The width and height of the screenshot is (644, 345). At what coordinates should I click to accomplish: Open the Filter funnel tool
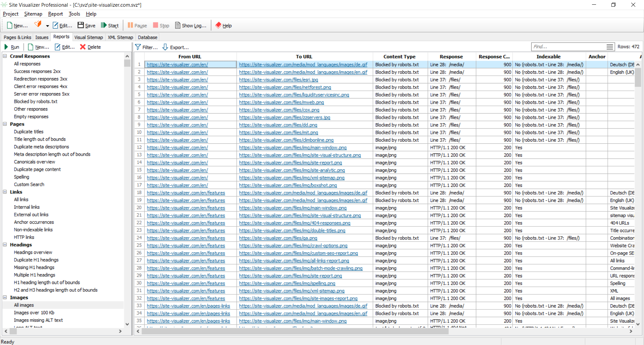click(138, 47)
